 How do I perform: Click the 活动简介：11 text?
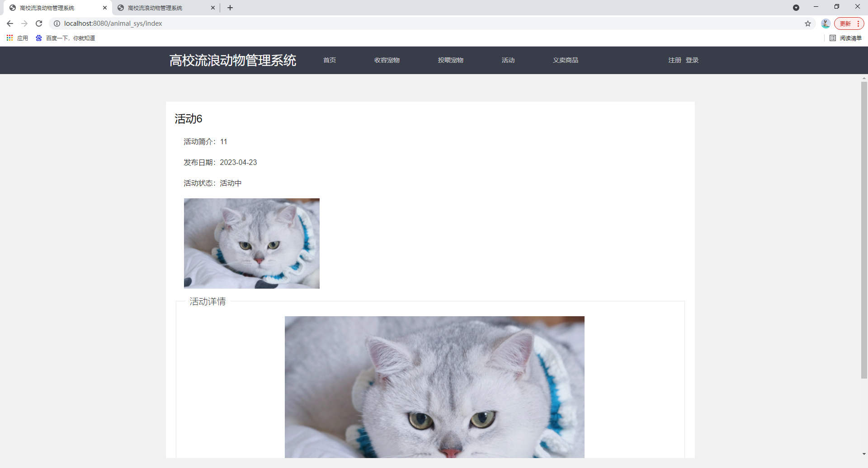205,141
